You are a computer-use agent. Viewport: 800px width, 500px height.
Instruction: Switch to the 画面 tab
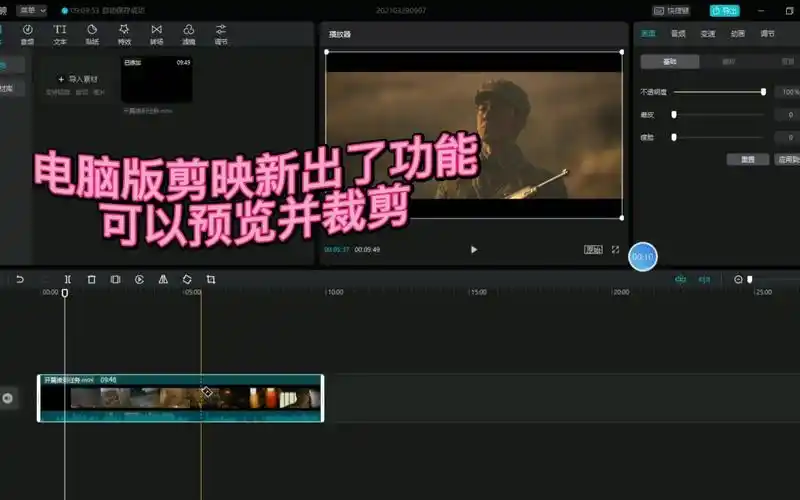click(648, 34)
